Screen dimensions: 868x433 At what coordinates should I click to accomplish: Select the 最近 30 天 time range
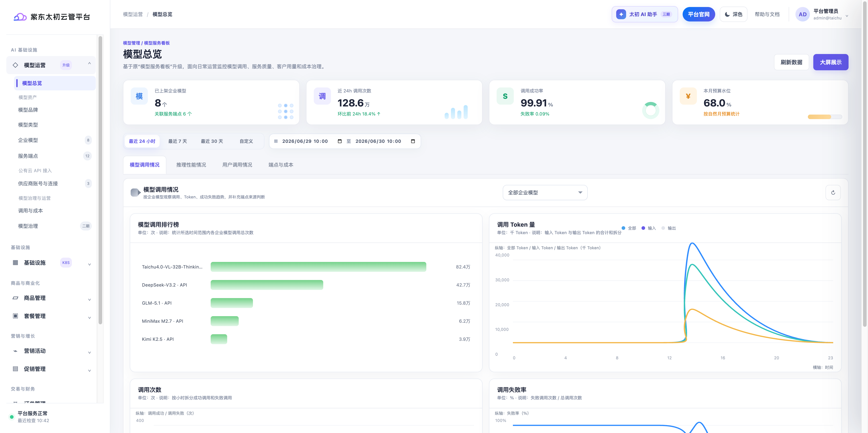pos(212,141)
